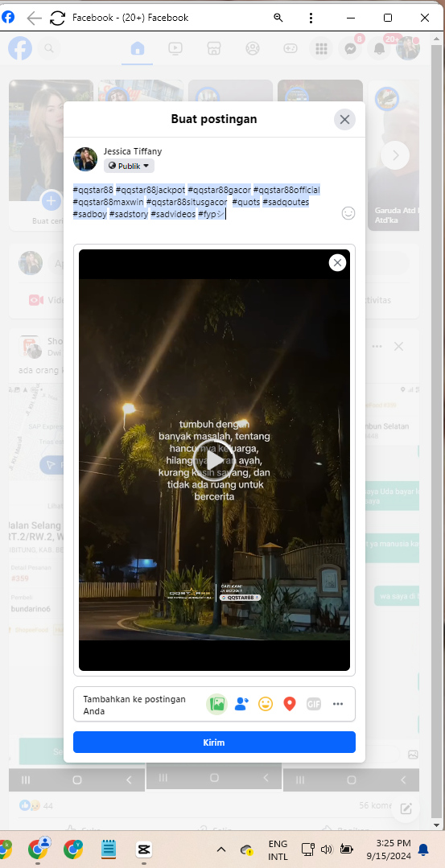Show hidden tray icons with the chevron

(x=220, y=849)
